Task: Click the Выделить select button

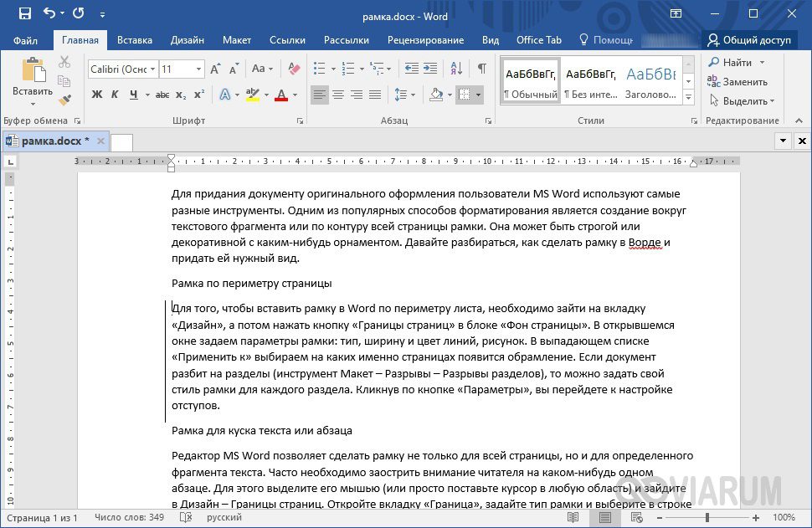Action: pos(742,100)
